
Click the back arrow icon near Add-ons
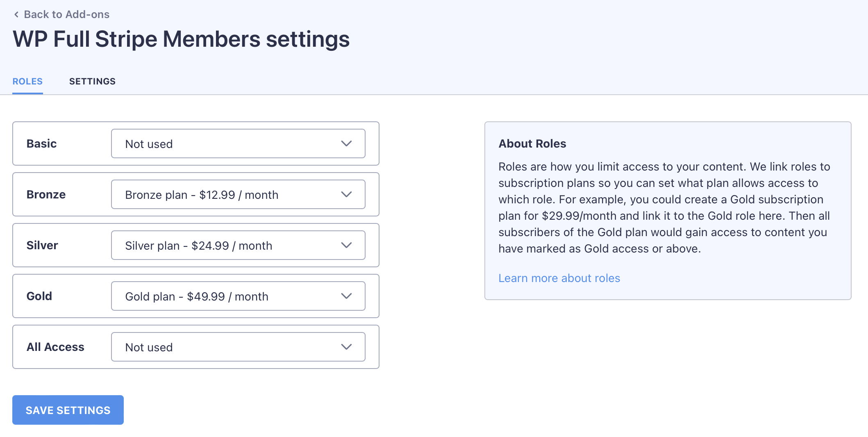point(16,15)
